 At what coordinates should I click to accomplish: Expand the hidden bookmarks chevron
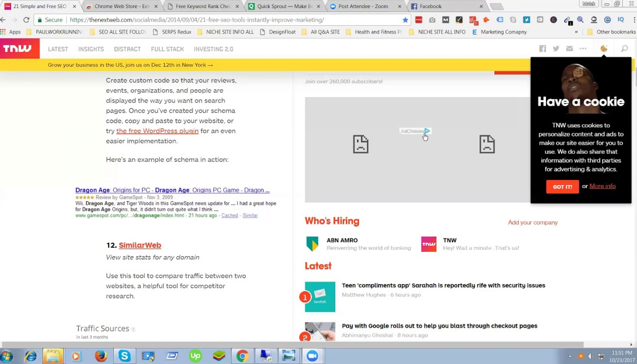tap(576, 32)
